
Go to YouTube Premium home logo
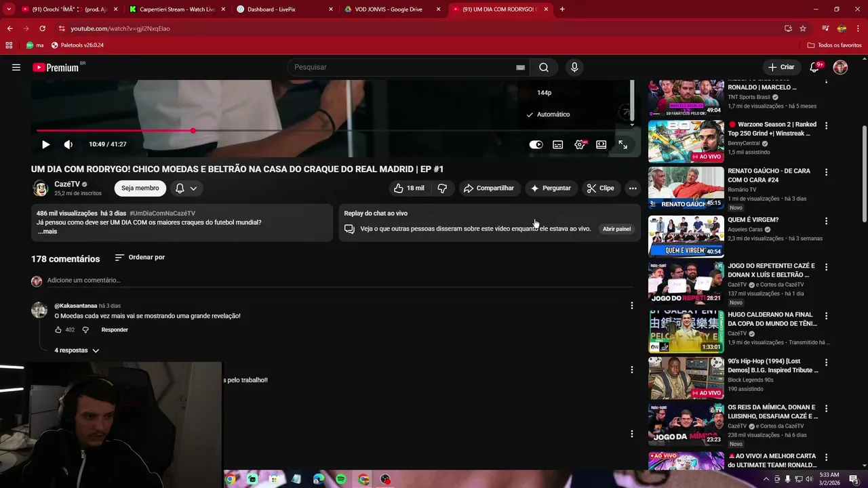[x=56, y=67]
